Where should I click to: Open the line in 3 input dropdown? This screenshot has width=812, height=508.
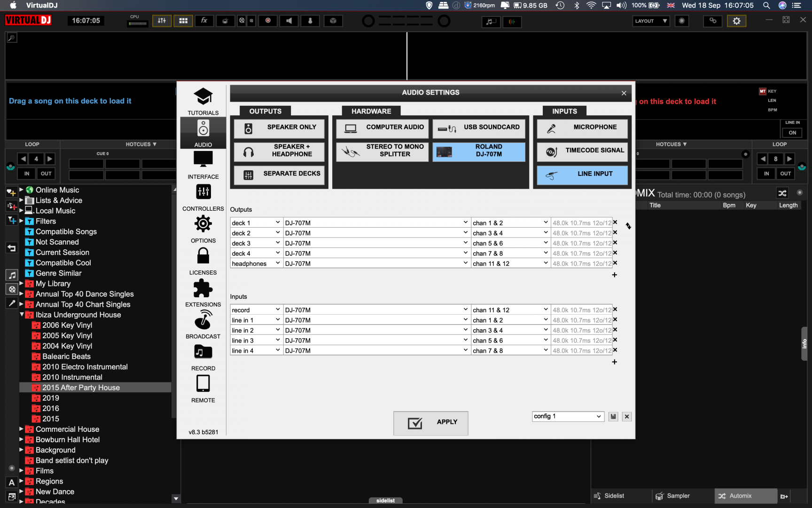pyautogui.click(x=256, y=341)
